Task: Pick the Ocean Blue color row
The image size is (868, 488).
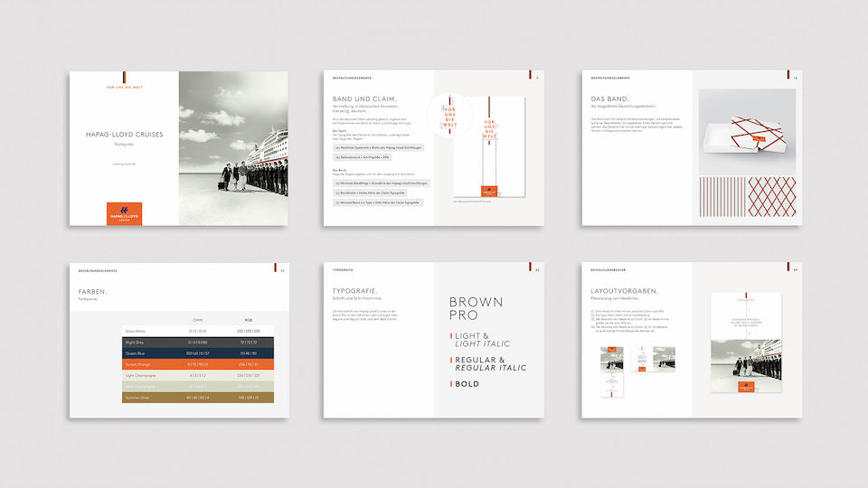Action: coord(198,353)
